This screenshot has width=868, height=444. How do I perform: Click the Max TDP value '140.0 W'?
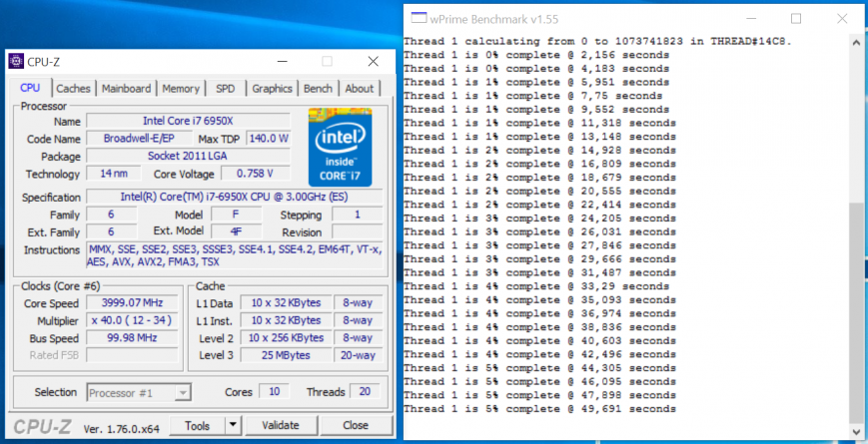coord(269,139)
